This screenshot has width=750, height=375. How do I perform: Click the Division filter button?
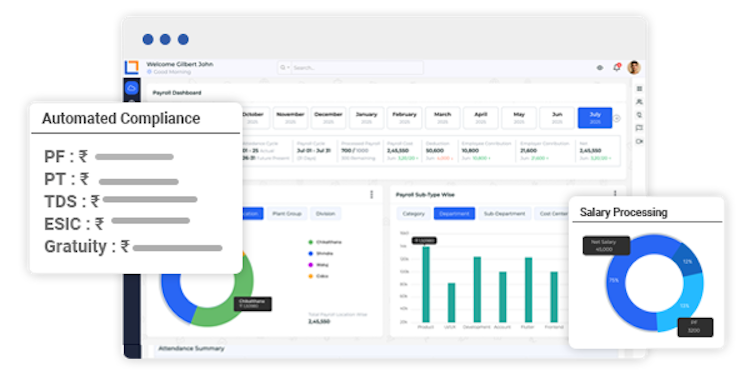click(325, 214)
